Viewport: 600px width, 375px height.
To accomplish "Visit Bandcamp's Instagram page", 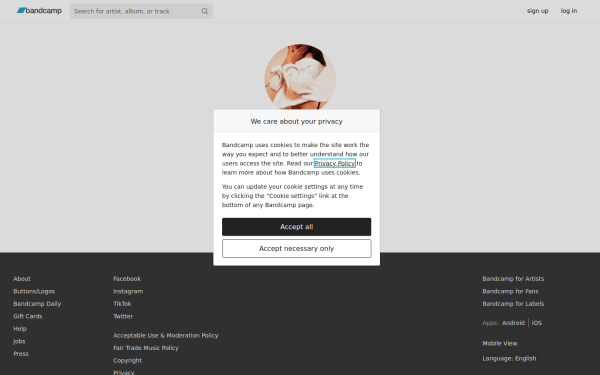I will click(x=128, y=291).
